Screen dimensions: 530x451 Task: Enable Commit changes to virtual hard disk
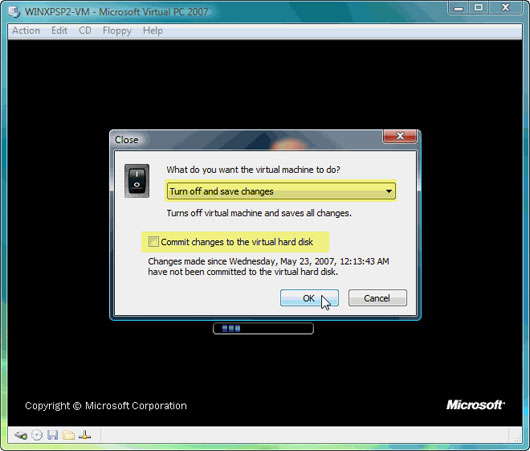pos(153,241)
